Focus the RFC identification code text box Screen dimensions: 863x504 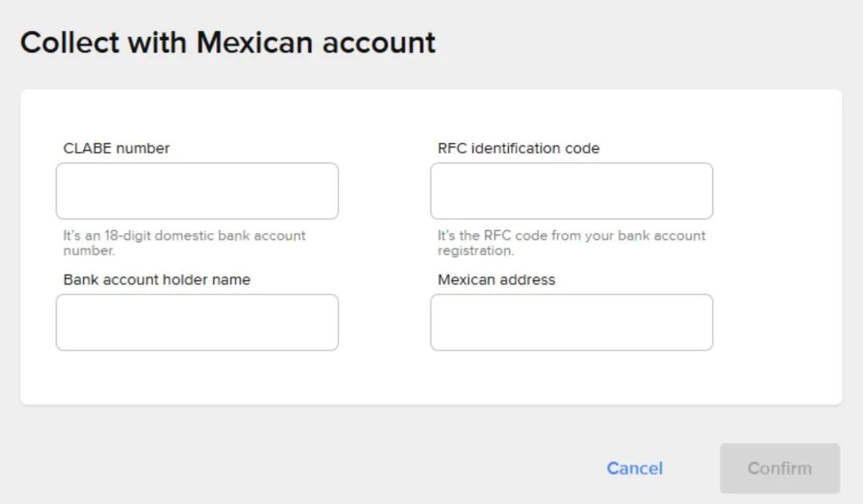point(571,191)
